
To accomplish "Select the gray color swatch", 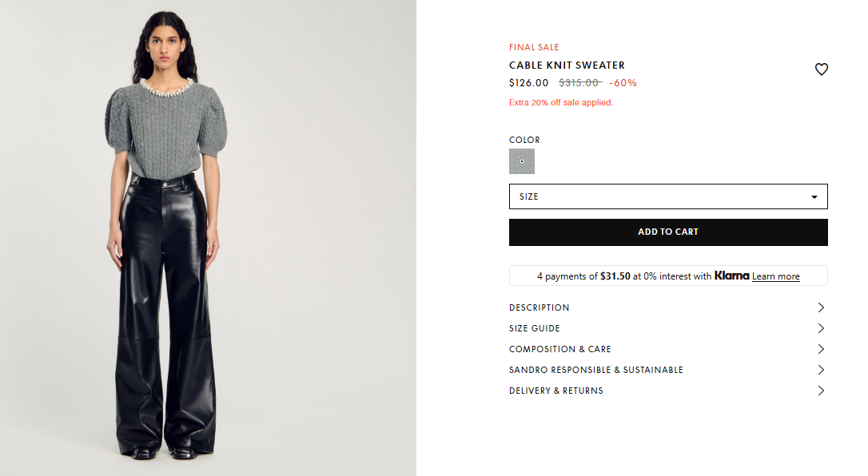I will click(x=521, y=161).
